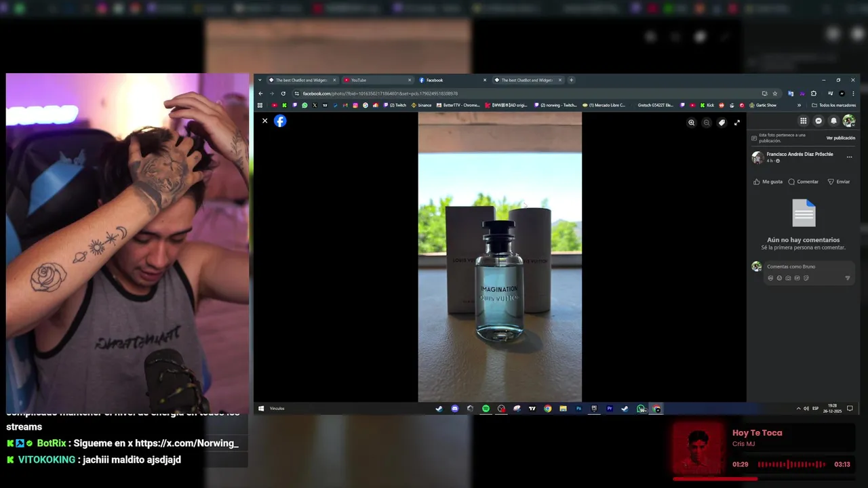Screen dimensions: 868x488
Task: Click the Hoy Te Toca waveform progress
Action: click(x=791, y=464)
